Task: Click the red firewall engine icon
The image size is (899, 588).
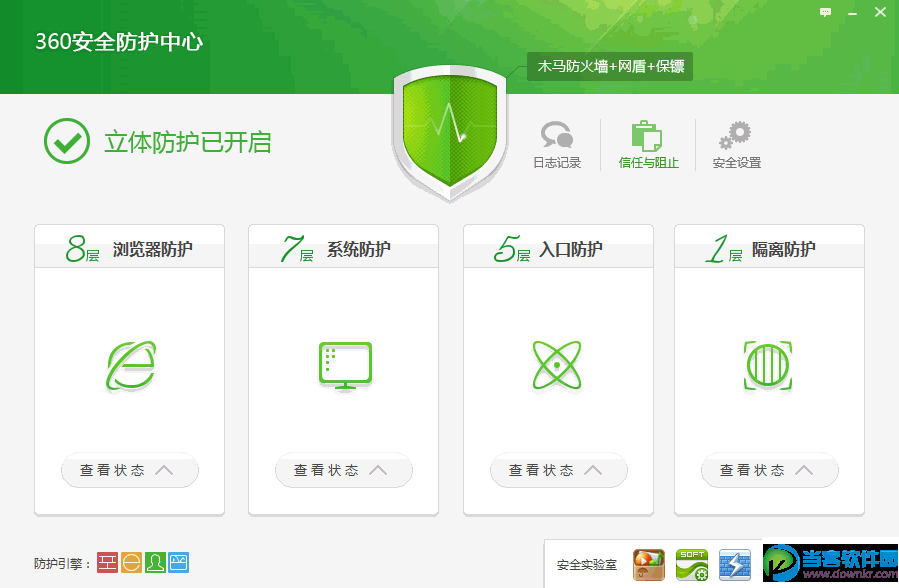Action: tap(107, 563)
